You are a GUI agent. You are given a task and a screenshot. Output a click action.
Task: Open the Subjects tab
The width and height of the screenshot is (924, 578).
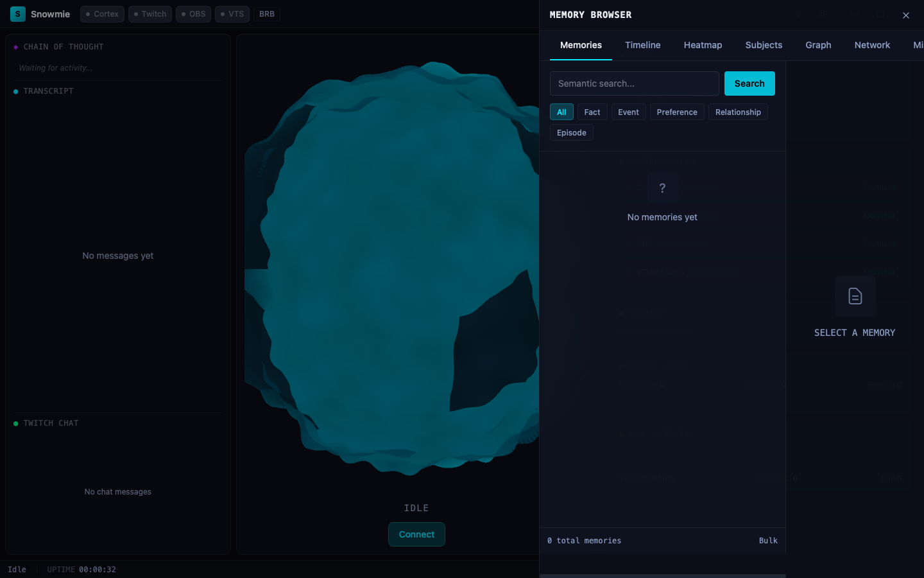click(764, 45)
